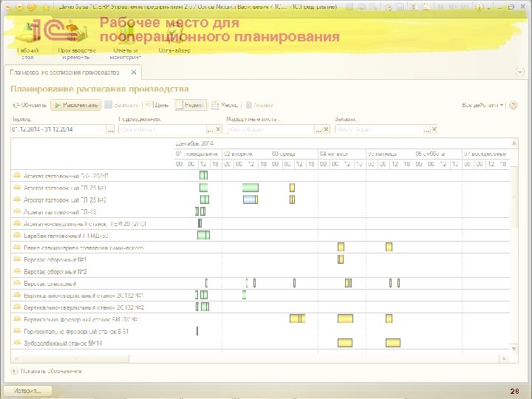The height and width of the screenshot is (399, 532).
Task: Click the Период date range field
Action: pyautogui.click(x=58, y=129)
